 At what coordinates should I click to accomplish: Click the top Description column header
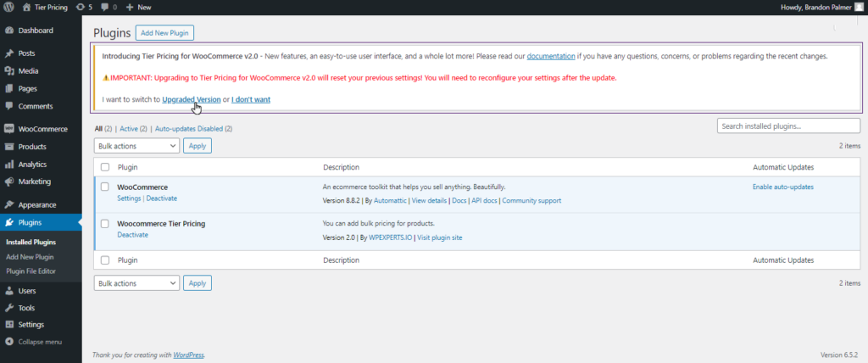tap(341, 167)
